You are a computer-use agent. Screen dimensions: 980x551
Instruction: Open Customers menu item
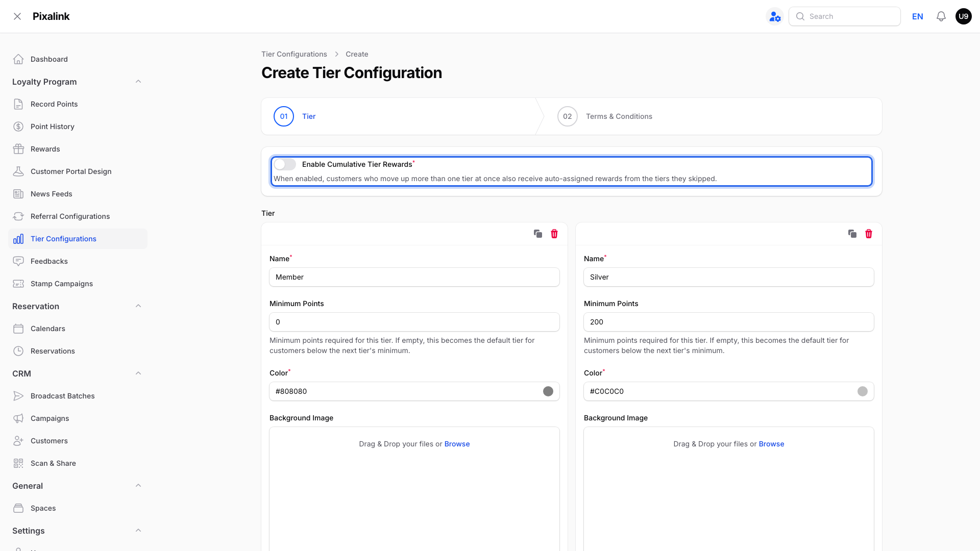click(x=78, y=441)
